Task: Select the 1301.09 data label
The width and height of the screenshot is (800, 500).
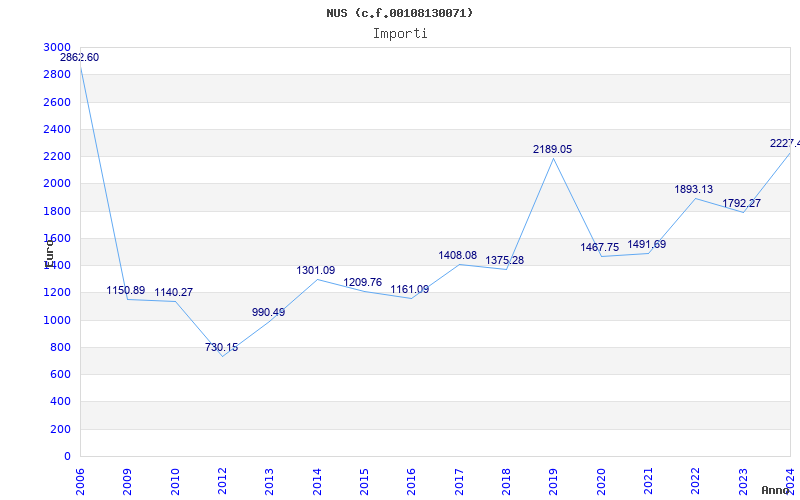Action: coord(316,270)
